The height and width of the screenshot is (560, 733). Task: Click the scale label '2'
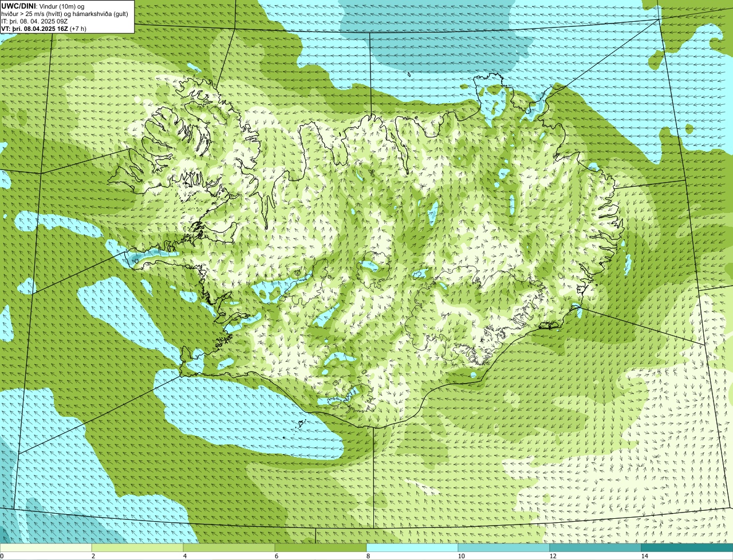pos(93,556)
